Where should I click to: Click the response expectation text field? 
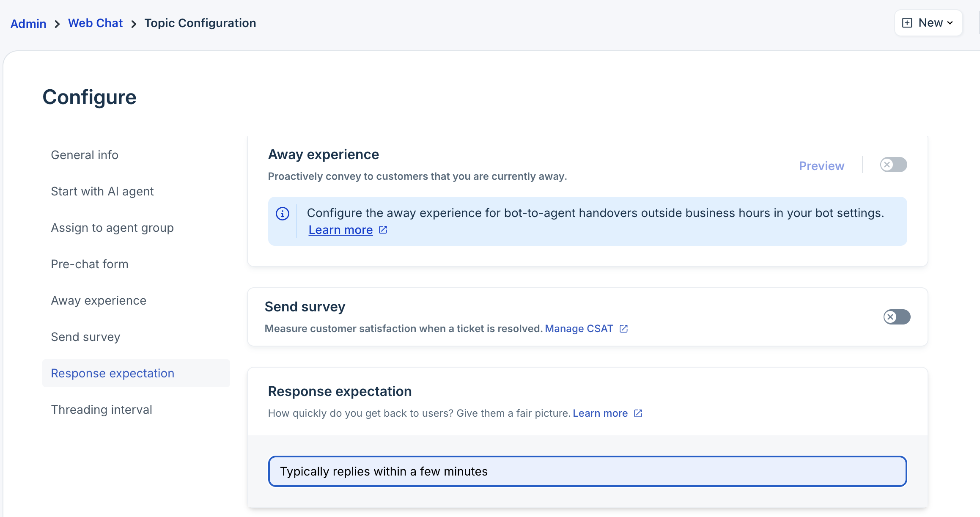point(587,471)
